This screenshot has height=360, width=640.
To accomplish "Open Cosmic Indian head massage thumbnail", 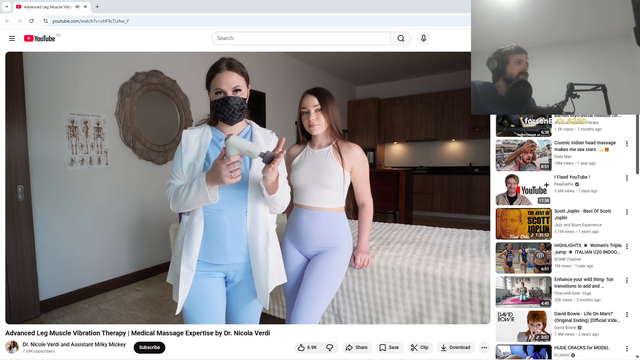I will point(524,155).
